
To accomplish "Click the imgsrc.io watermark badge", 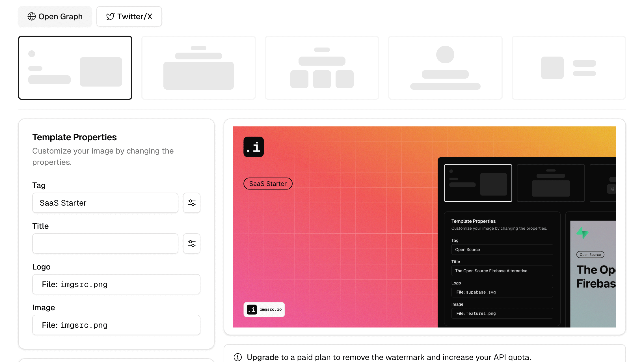I will [264, 309].
